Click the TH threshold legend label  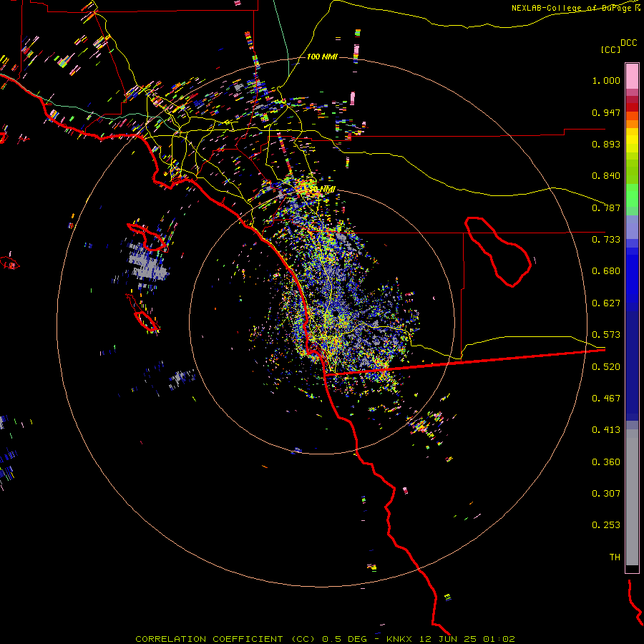pyautogui.click(x=615, y=557)
